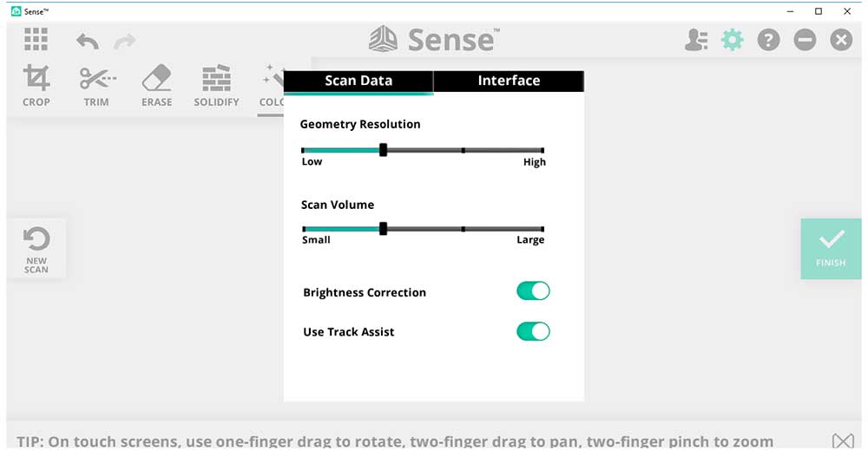Switch to the Interface tab
Viewport: 868px width, 450px height.
(x=509, y=81)
